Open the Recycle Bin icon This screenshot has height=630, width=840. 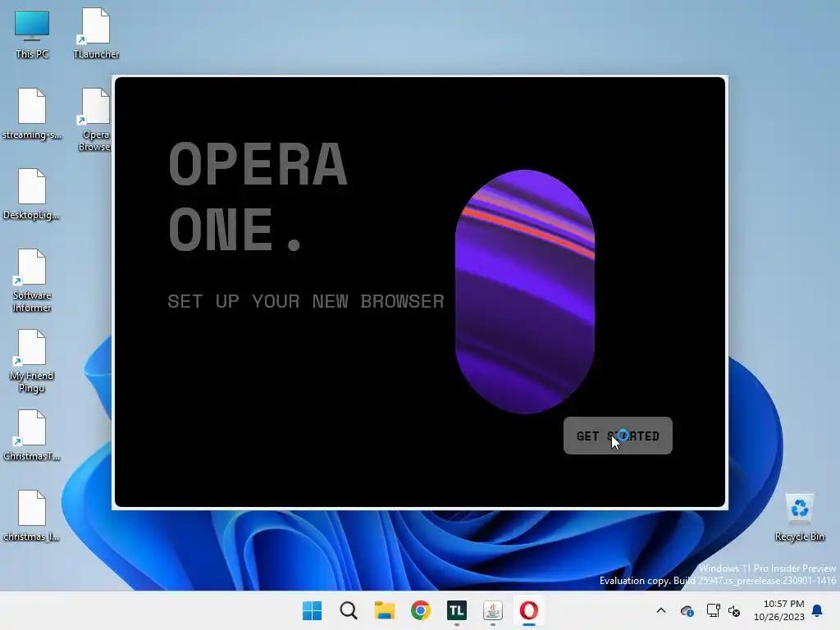click(799, 518)
